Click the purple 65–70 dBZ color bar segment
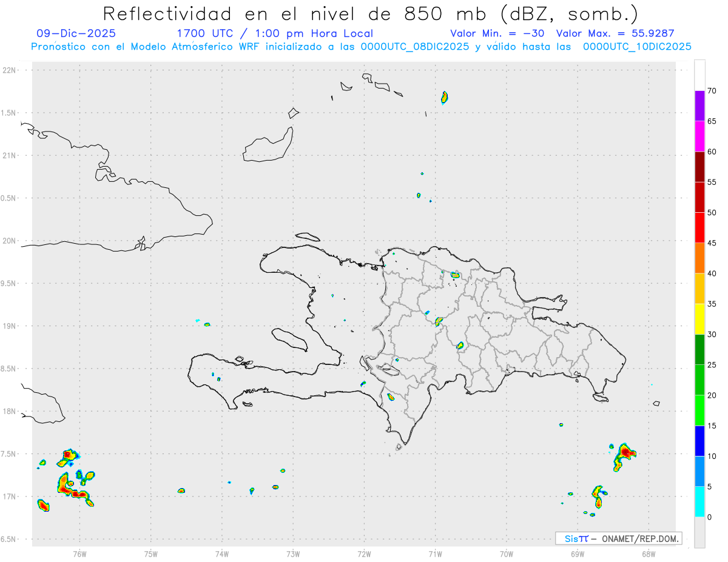Viewport: 728px width, 562px height. pyautogui.click(x=699, y=106)
